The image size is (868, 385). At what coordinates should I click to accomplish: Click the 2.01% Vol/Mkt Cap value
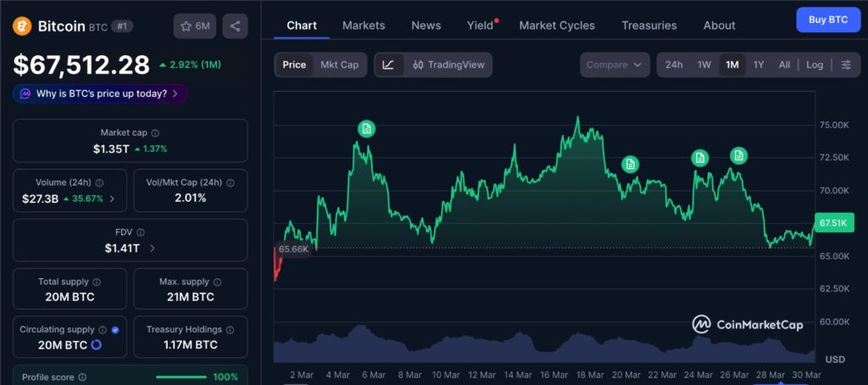(191, 198)
